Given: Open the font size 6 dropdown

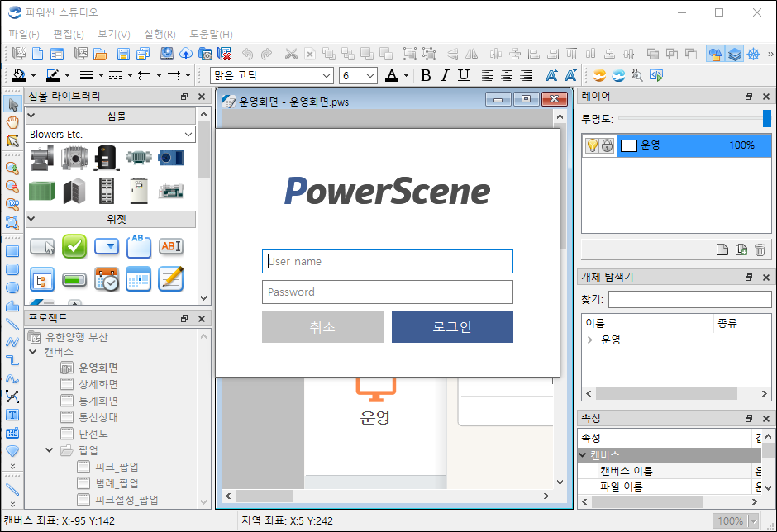Looking at the screenshot, I should tap(370, 76).
